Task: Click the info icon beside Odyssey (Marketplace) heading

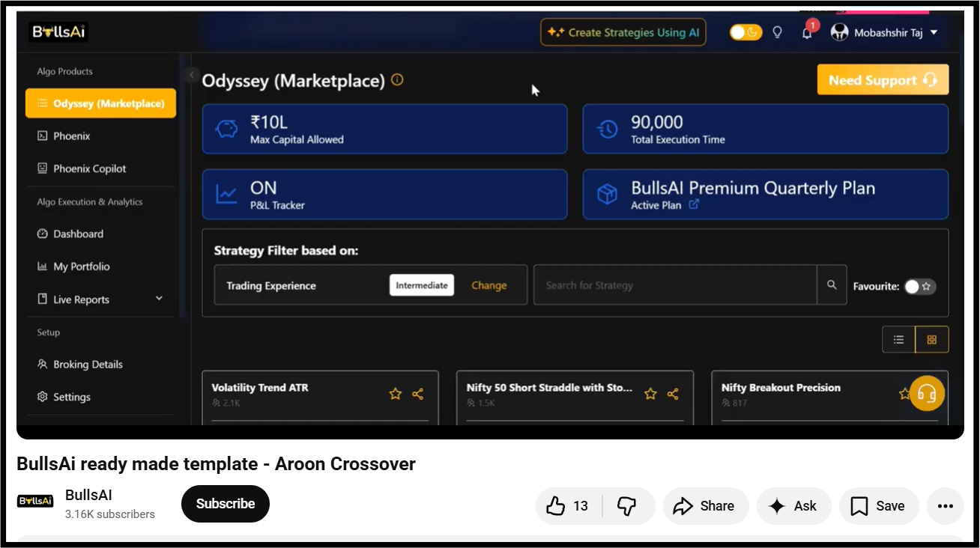Action: coord(397,79)
